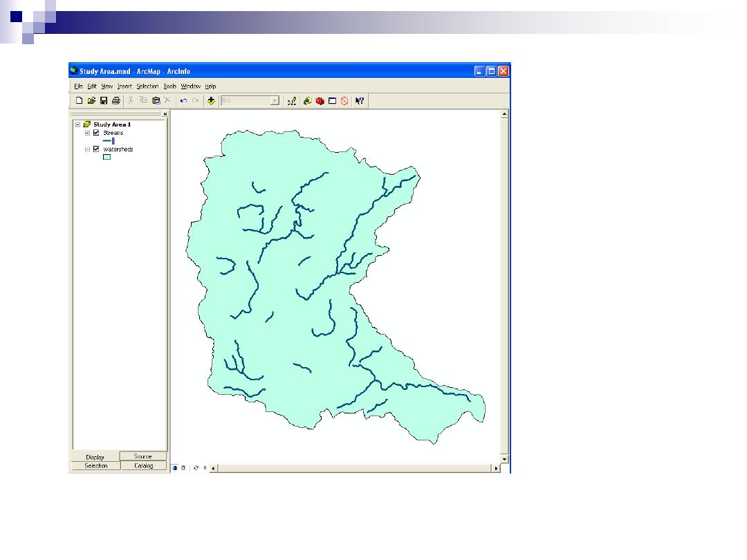747x560 pixels.
Task: Print the map using the printer icon
Action: [x=116, y=101]
